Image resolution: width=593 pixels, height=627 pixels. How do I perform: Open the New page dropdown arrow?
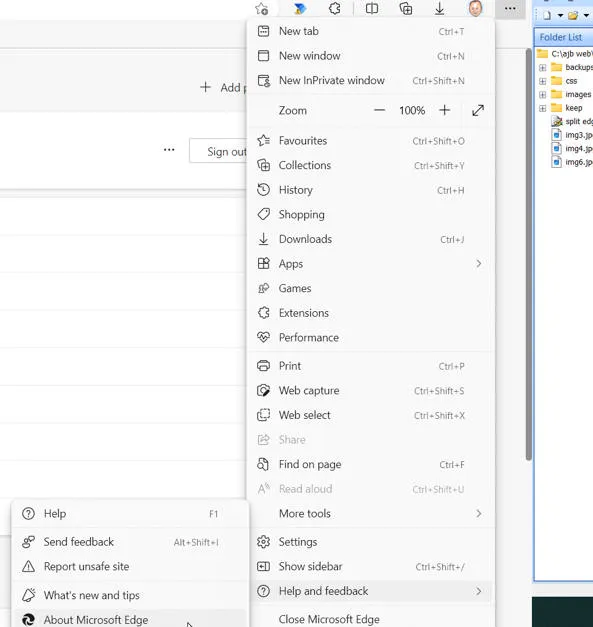click(560, 16)
